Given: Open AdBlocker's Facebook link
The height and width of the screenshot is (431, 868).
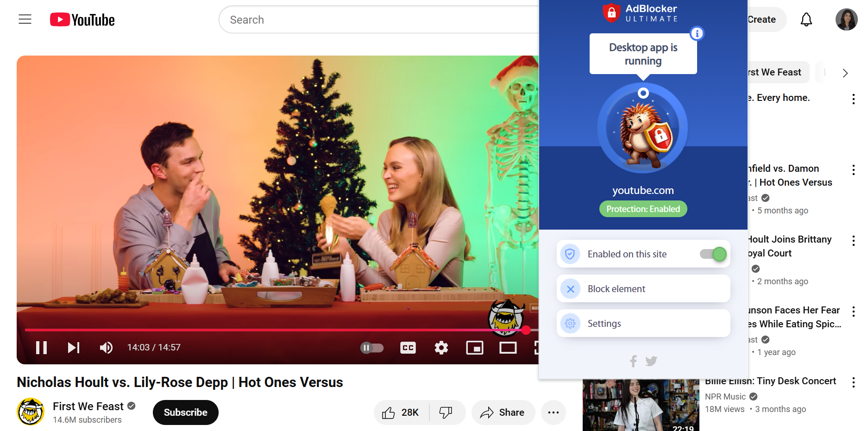Looking at the screenshot, I should (x=633, y=361).
